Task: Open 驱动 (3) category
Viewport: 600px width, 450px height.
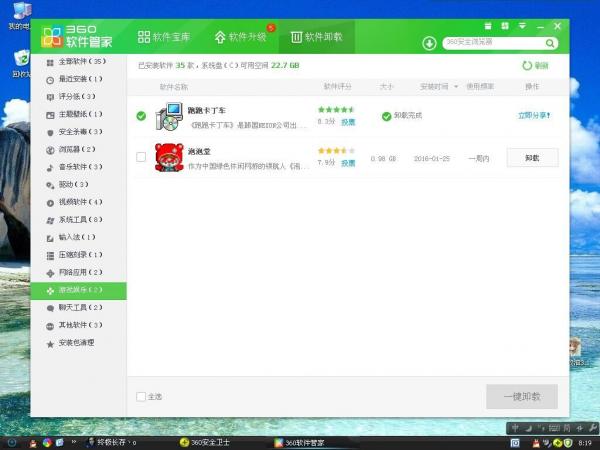Action: pos(78,185)
